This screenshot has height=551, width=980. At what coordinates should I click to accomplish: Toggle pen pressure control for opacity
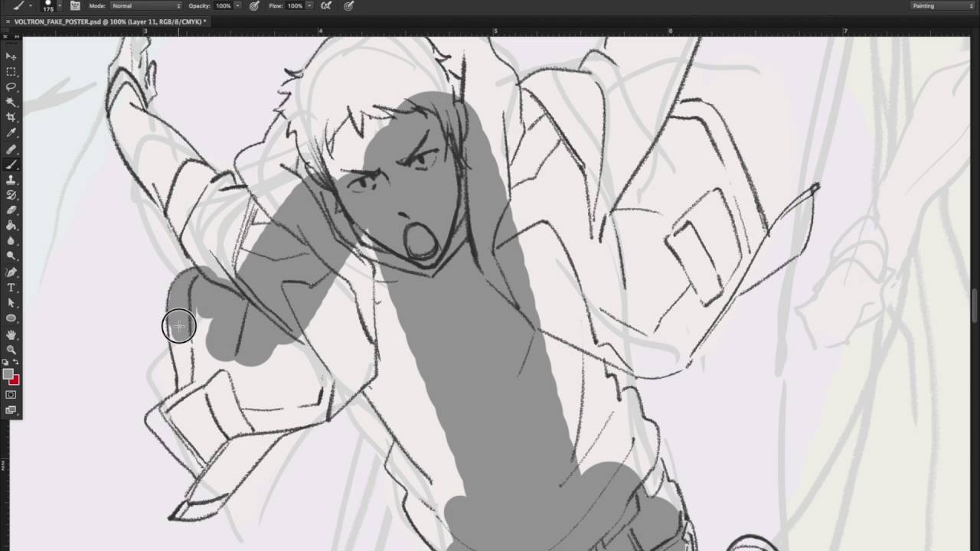(255, 5)
